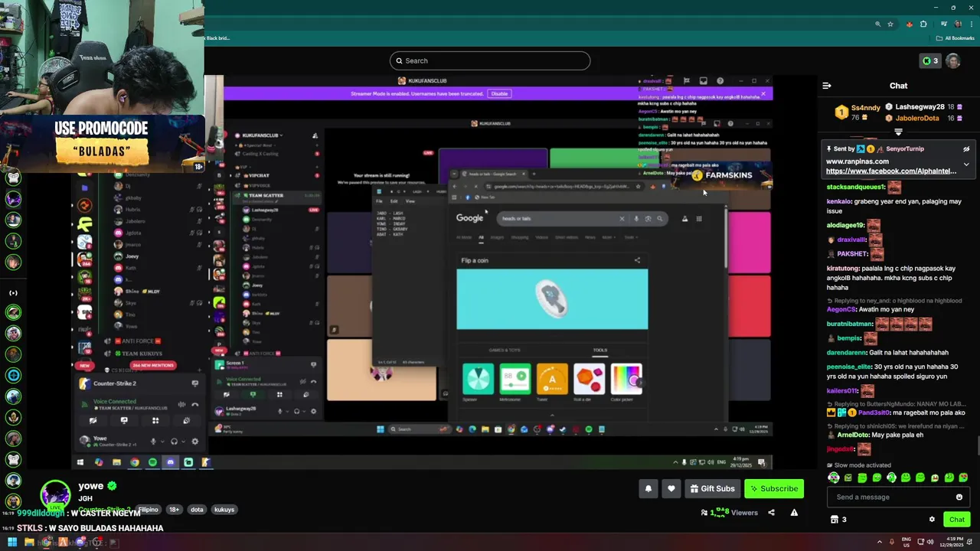Click the Gift Subs button
Viewport: 980px width, 551px height.
[711, 489]
